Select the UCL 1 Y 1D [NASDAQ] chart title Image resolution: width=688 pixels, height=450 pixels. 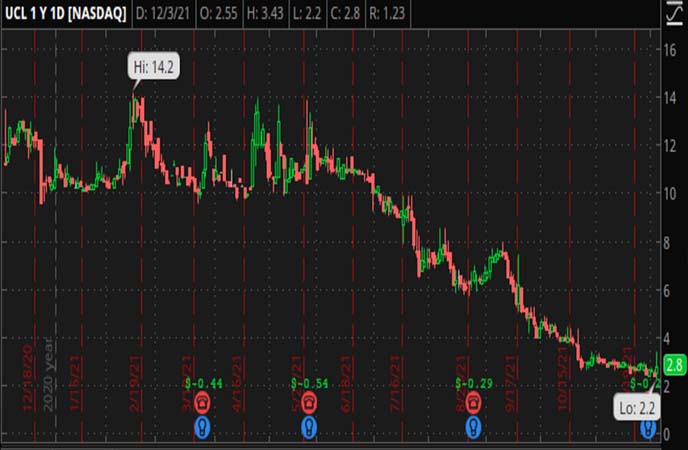pyautogui.click(x=65, y=14)
